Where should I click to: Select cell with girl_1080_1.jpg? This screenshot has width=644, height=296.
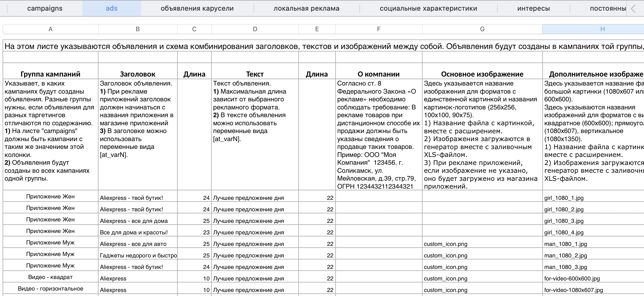click(593, 196)
